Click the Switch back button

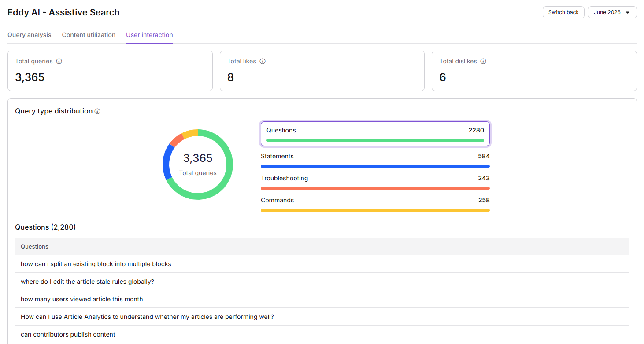(563, 12)
